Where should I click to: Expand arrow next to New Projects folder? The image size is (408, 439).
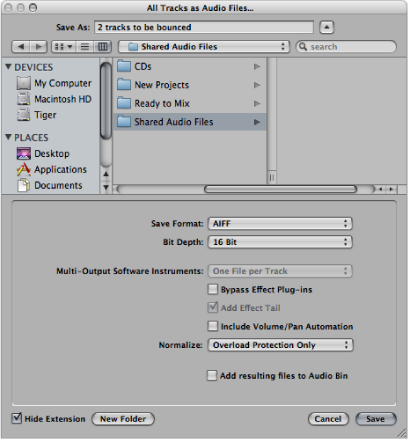[257, 85]
